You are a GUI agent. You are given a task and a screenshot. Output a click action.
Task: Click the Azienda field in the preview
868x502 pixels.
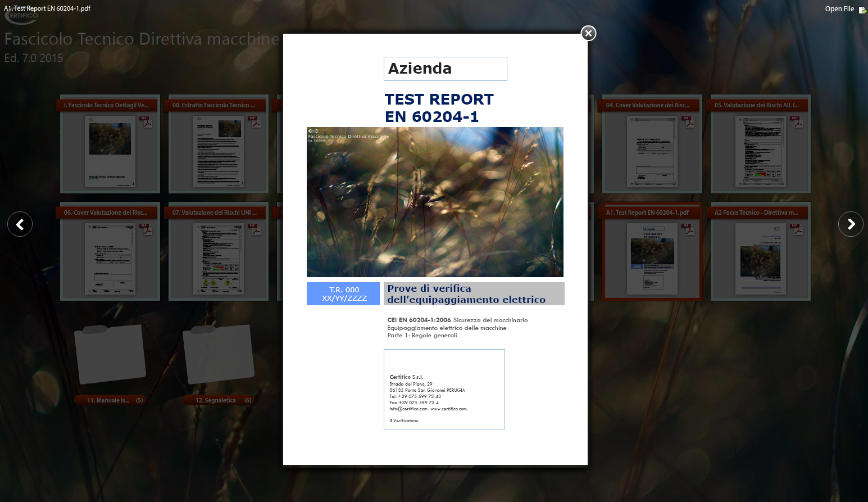445,69
